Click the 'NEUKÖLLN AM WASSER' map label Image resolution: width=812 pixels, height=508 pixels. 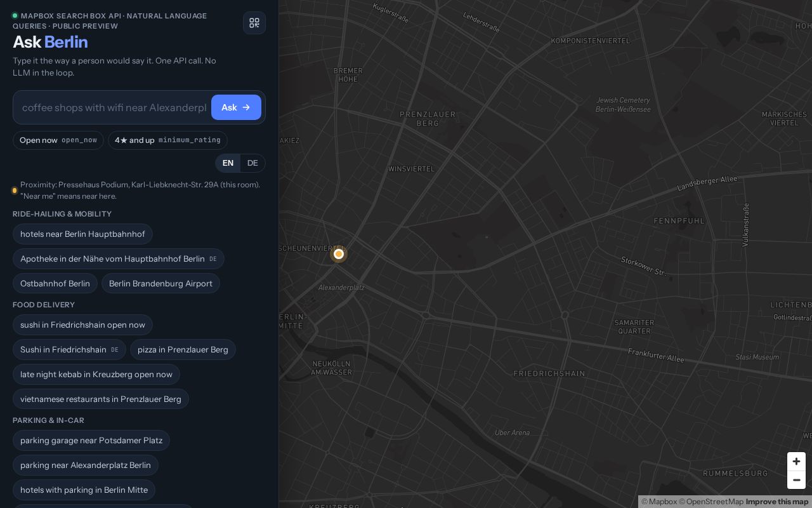(331, 368)
